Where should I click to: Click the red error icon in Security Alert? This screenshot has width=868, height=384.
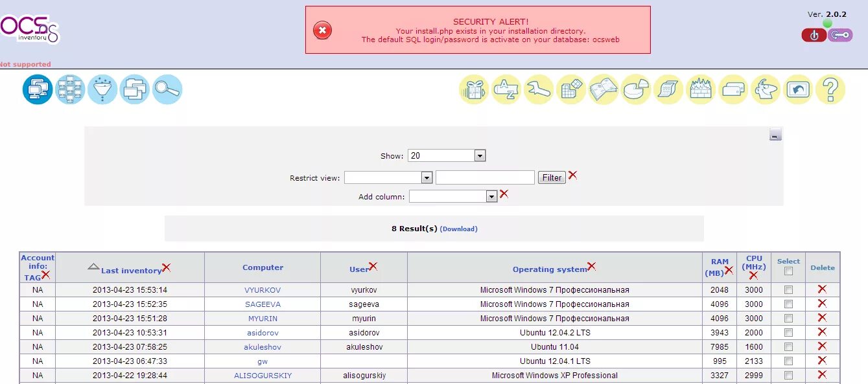pos(322,30)
